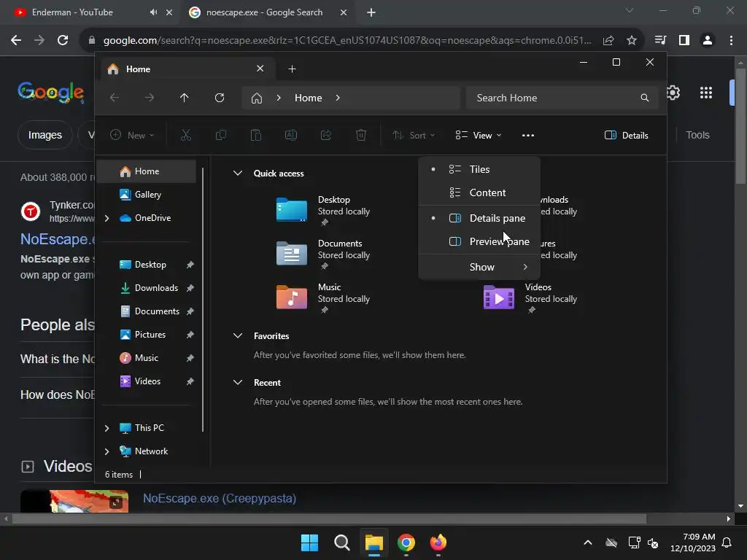Open the Videos folder tile in Quick access
Viewport: 747px width, 560px height.
pyautogui.click(x=531, y=298)
